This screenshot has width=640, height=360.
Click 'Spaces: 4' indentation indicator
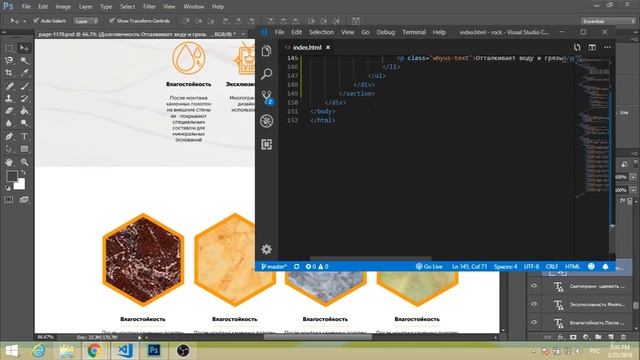[505, 267]
